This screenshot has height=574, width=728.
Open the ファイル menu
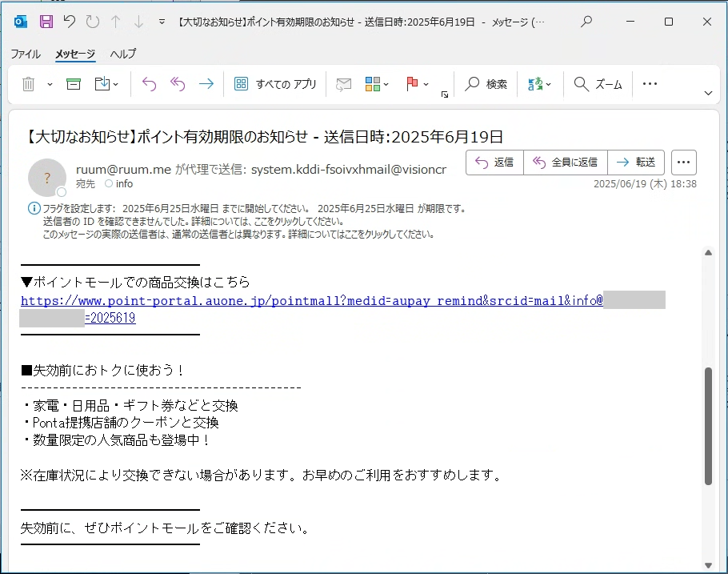coord(26,54)
